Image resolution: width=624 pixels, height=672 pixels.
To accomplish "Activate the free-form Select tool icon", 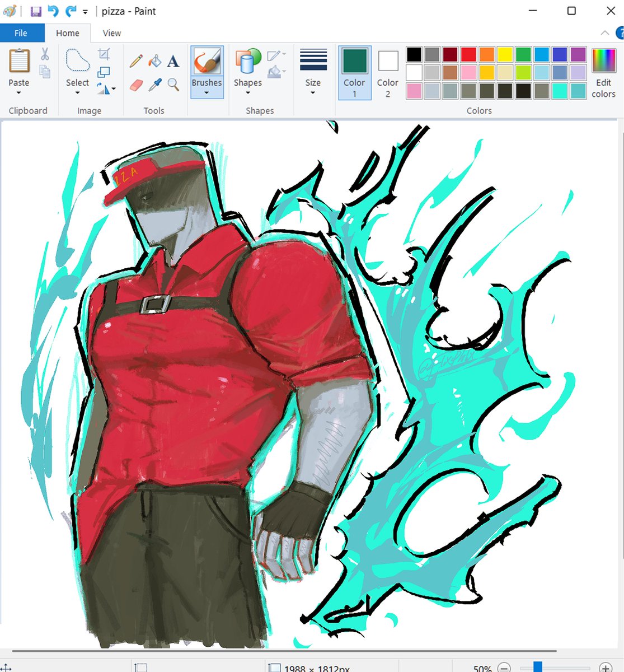I will click(x=77, y=60).
